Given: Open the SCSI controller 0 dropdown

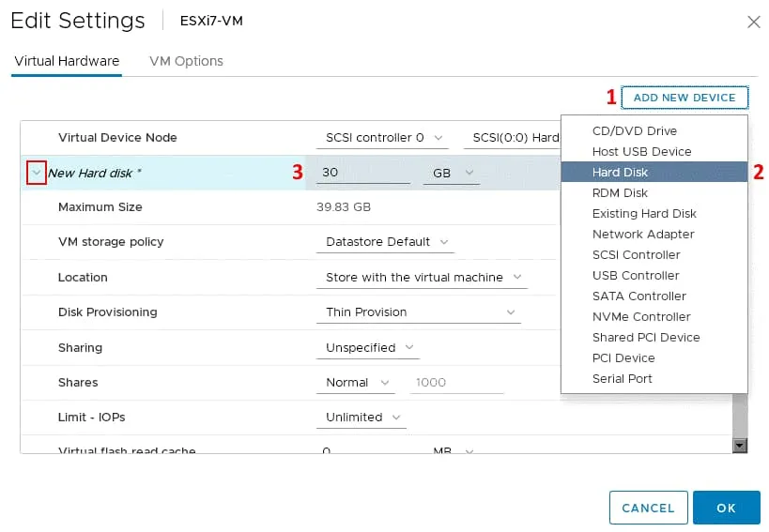Looking at the screenshot, I should (x=385, y=138).
